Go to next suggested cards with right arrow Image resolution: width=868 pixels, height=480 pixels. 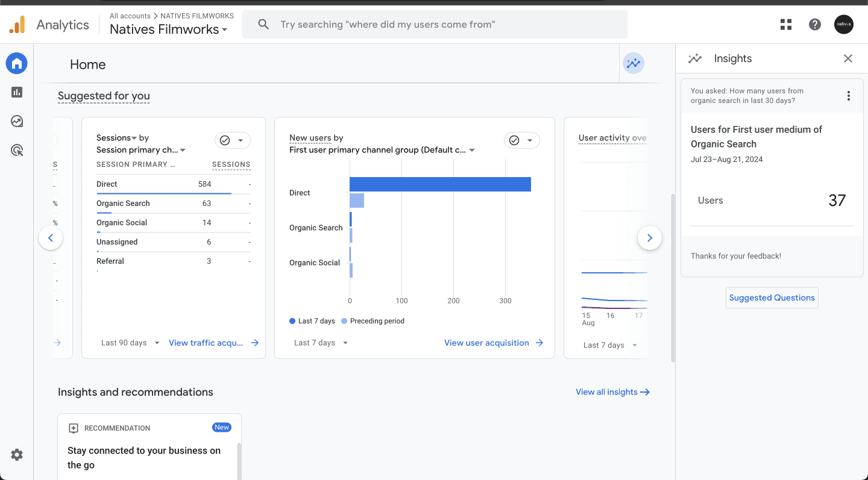click(650, 238)
